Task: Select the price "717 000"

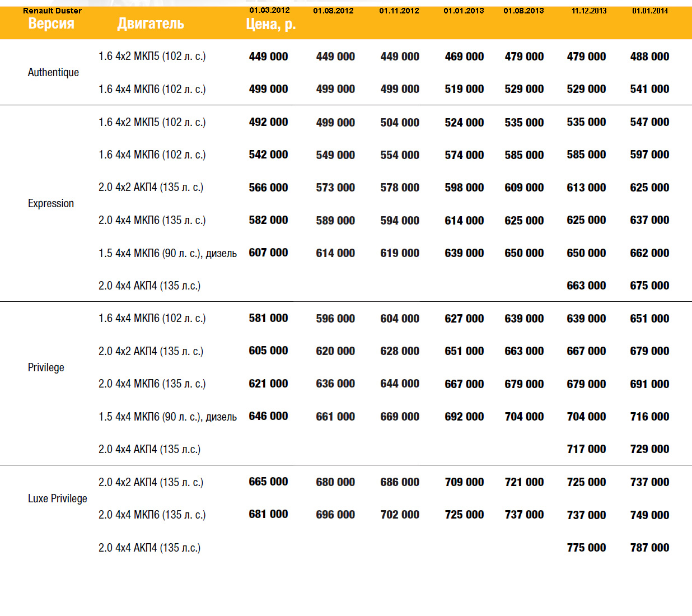Action: click(x=586, y=449)
